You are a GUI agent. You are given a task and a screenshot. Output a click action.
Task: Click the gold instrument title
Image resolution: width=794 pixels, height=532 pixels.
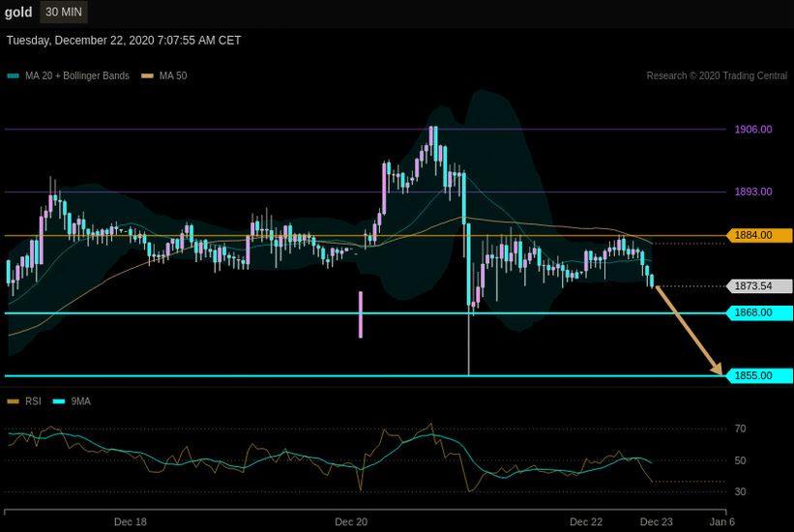coord(18,12)
